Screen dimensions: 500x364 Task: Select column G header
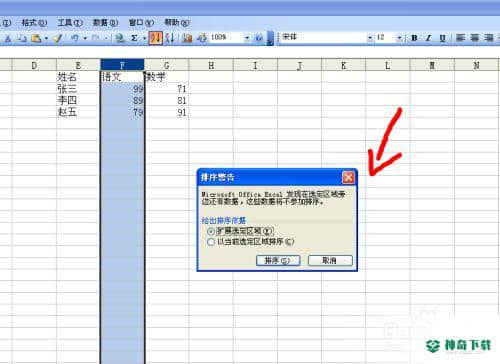(x=166, y=65)
